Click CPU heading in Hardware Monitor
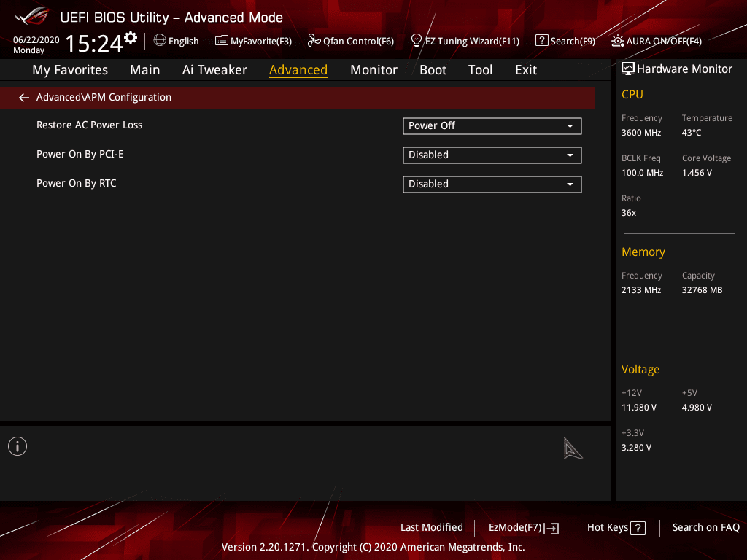The height and width of the screenshot is (560, 747). (632, 94)
